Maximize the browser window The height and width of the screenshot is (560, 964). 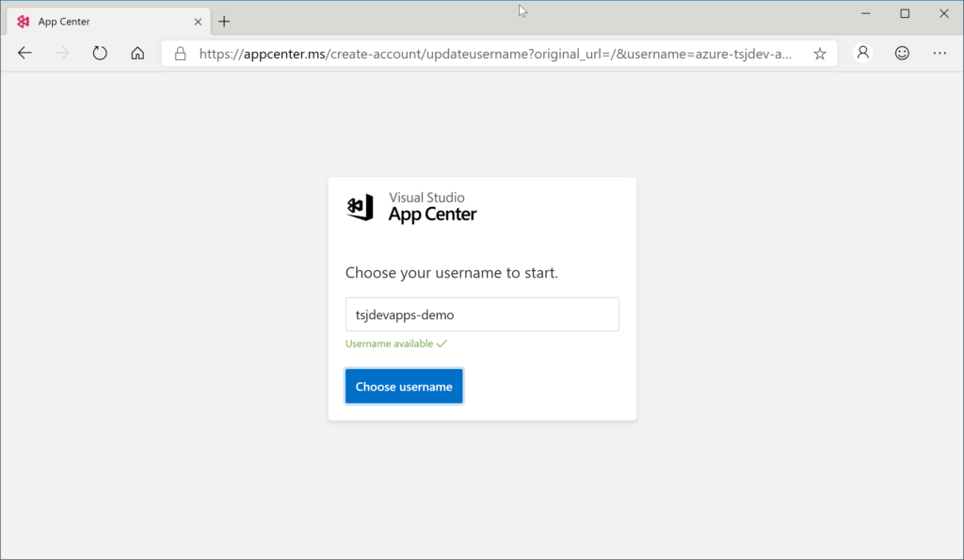click(x=905, y=13)
